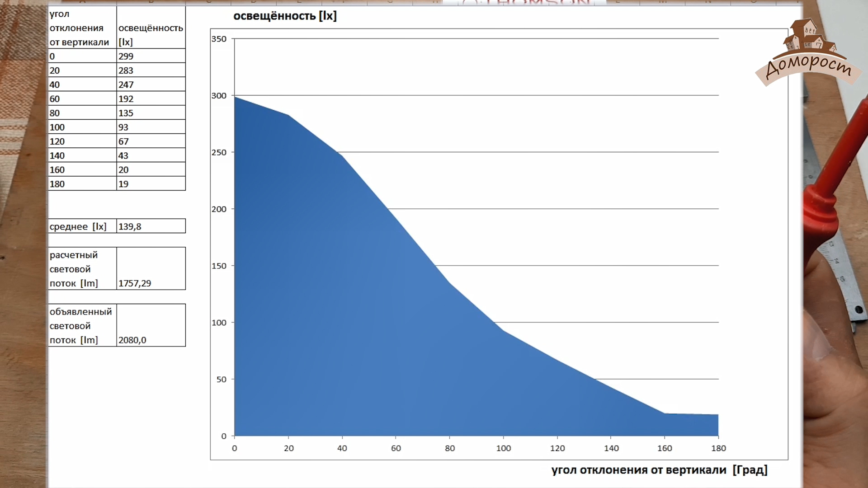The image size is (868, 488).
Task: Select the cell with value 299
Action: click(150, 56)
